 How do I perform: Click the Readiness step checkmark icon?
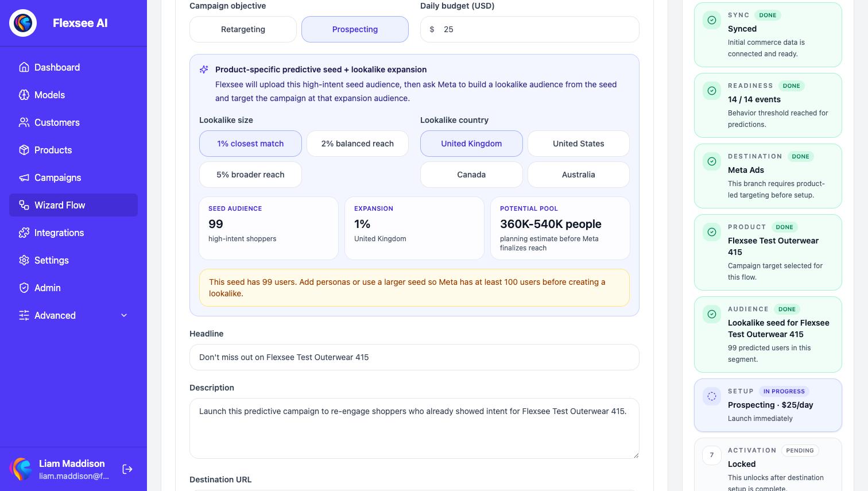click(x=712, y=91)
